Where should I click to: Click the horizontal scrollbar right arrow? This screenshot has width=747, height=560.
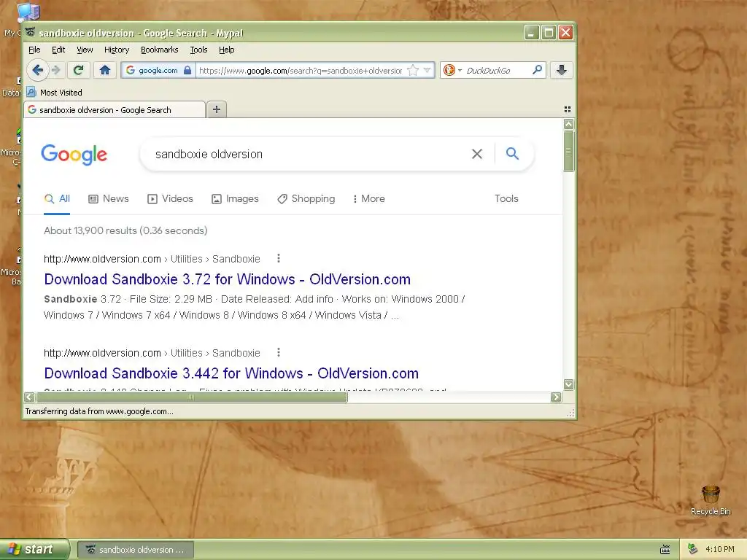tap(556, 397)
